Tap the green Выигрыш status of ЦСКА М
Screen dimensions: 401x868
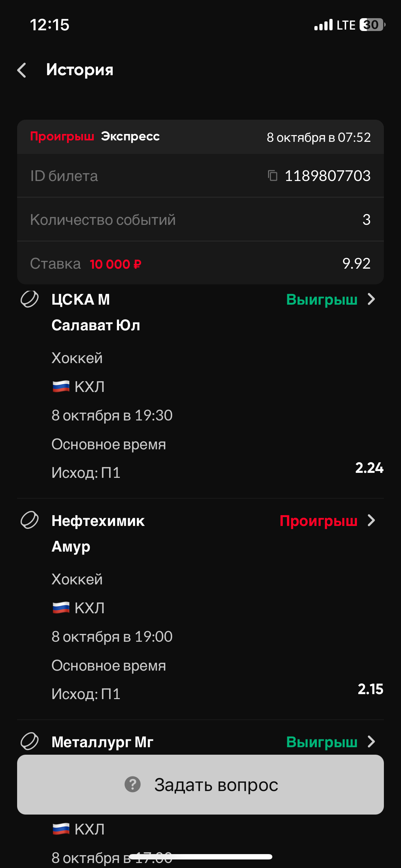click(322, 300)
